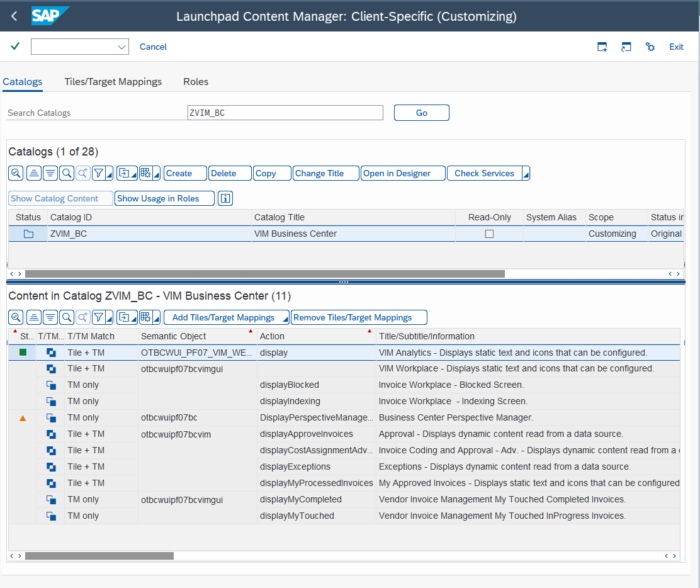Select the ZVIM_BC catalog ID cell
The height and width of the screenshot is (588, 700).
coord(150,234)
